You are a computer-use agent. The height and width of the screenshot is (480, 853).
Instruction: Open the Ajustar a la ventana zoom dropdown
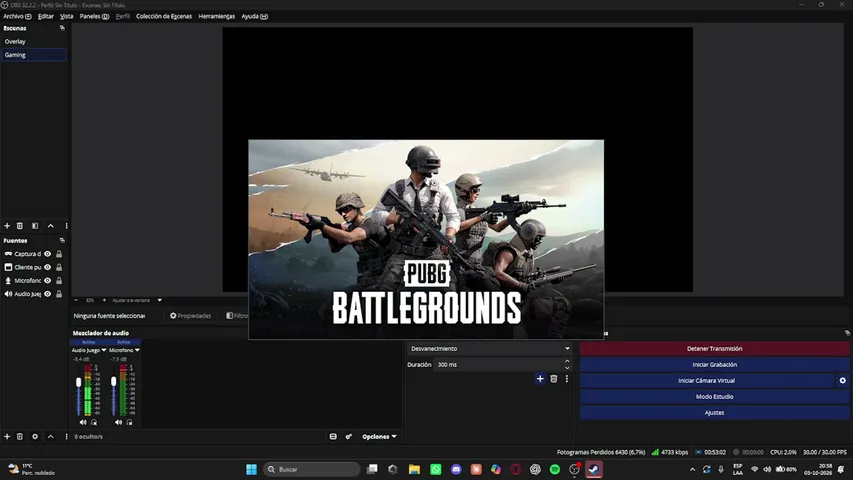point(159,300)
